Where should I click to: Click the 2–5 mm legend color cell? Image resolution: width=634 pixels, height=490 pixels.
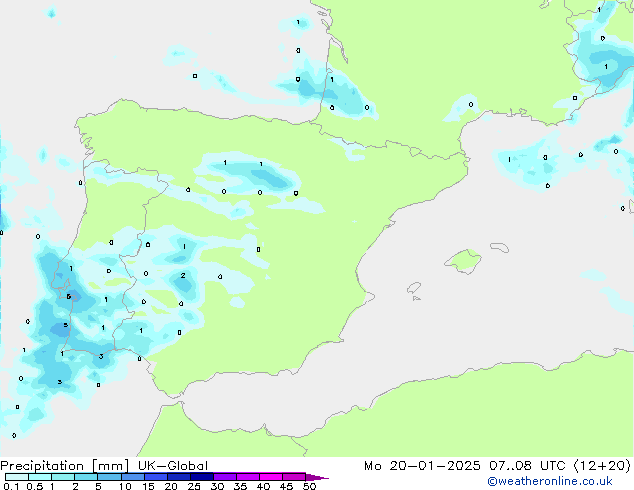86,477
